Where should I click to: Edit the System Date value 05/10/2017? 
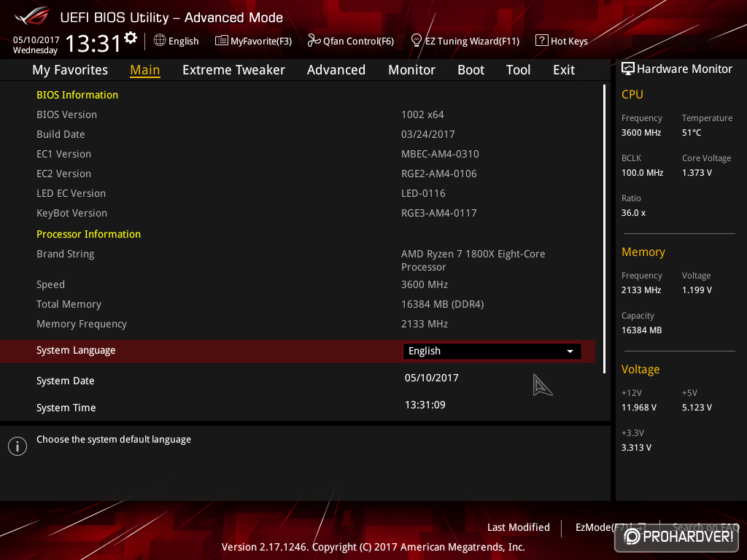[432, 378]
